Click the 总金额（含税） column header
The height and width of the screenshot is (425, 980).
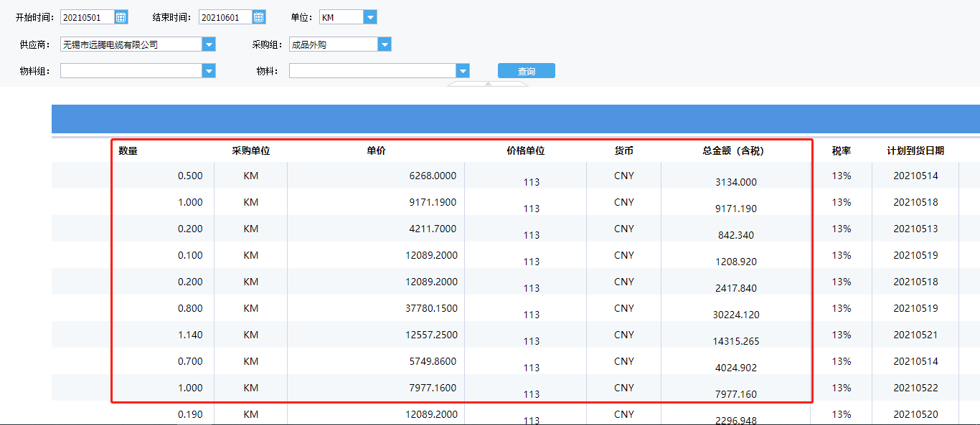pyautogui.click(x=733, y=151)
